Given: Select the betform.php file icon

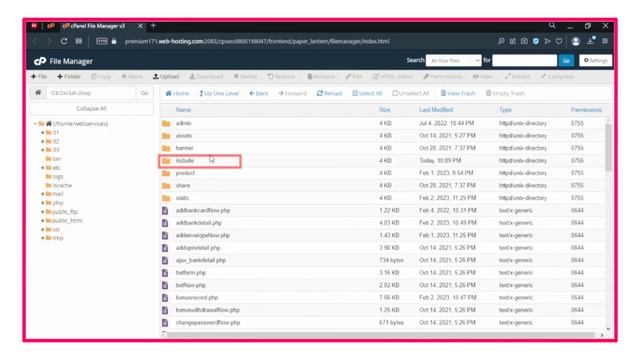Looking at the screenshot, I should tap(165, 273).
